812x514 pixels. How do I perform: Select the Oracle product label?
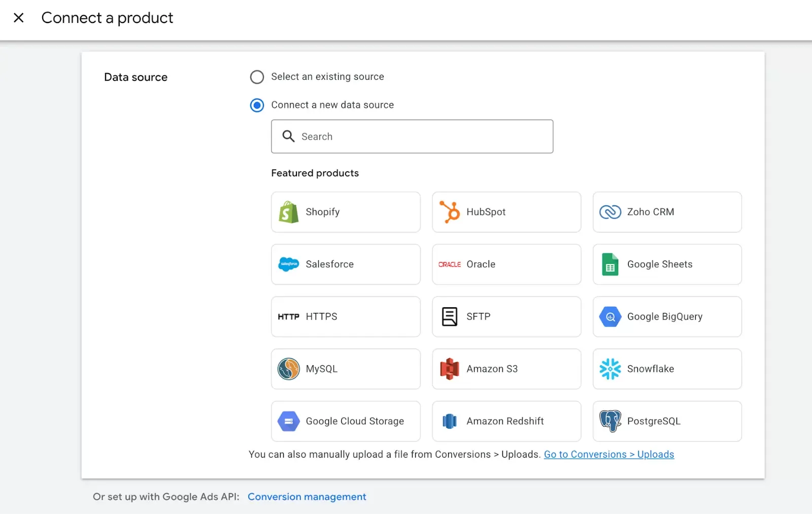click(x=481, y=264)
